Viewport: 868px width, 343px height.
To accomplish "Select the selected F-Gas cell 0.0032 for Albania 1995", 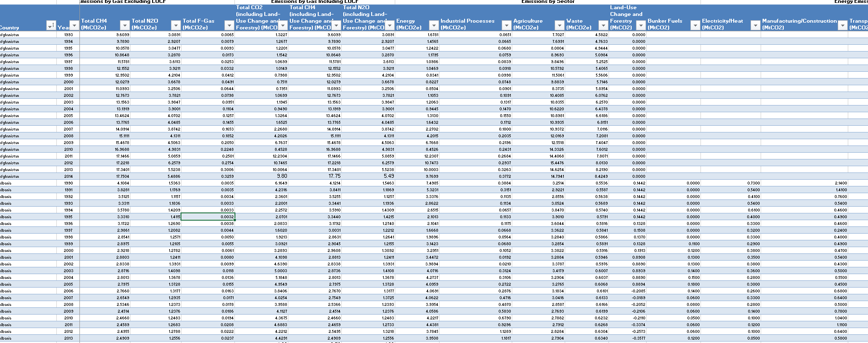I will (x=208, y=217).
